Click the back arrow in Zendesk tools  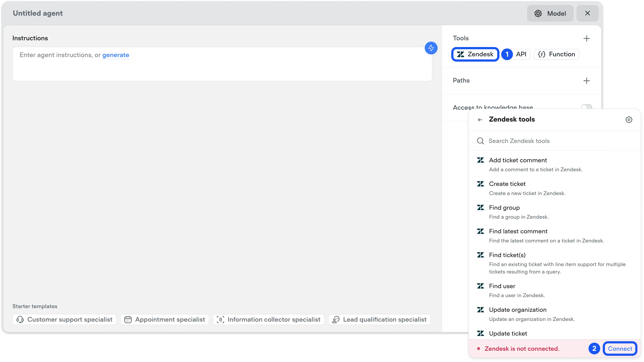[x=480, y=120]
